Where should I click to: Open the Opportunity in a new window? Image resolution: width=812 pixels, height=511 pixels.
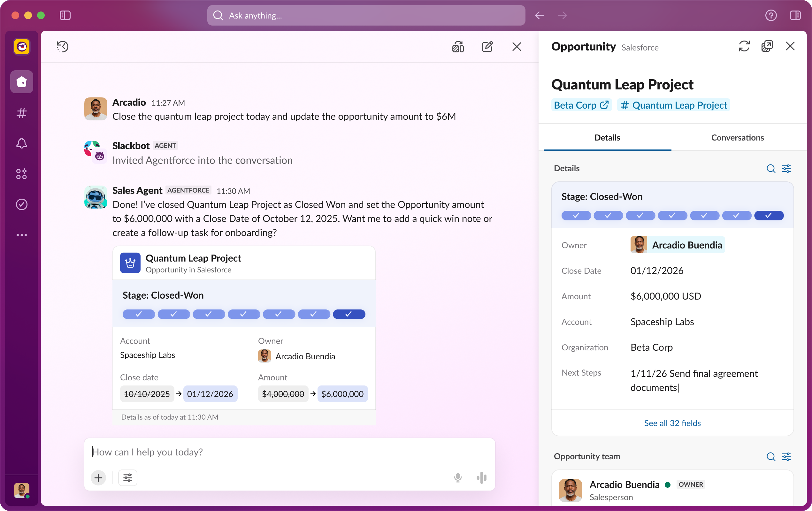(x=767, y=46)
